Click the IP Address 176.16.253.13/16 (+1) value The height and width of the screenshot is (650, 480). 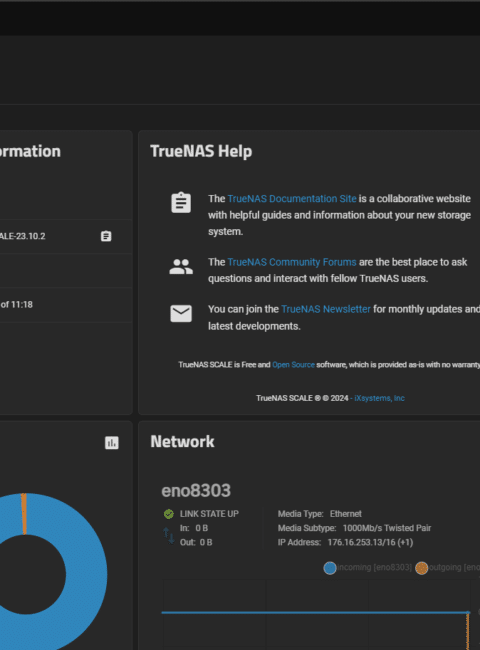coord(370,543)
